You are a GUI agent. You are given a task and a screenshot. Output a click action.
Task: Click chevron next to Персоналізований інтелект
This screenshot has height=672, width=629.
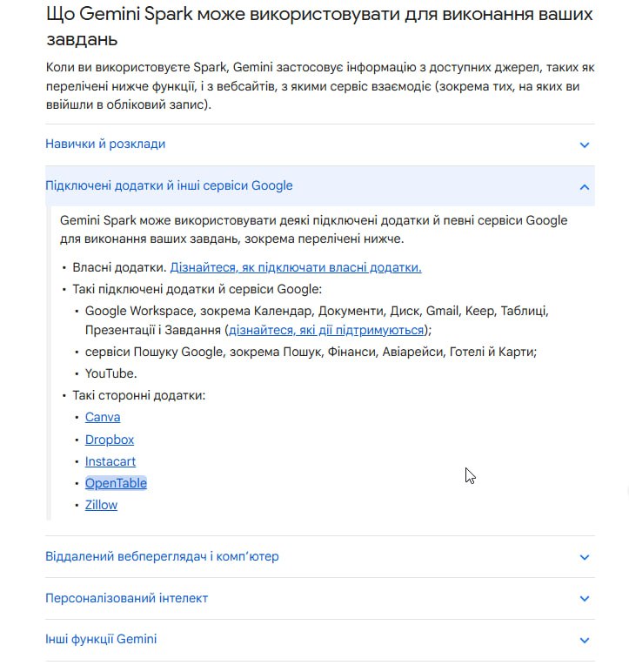coord(584,598)
